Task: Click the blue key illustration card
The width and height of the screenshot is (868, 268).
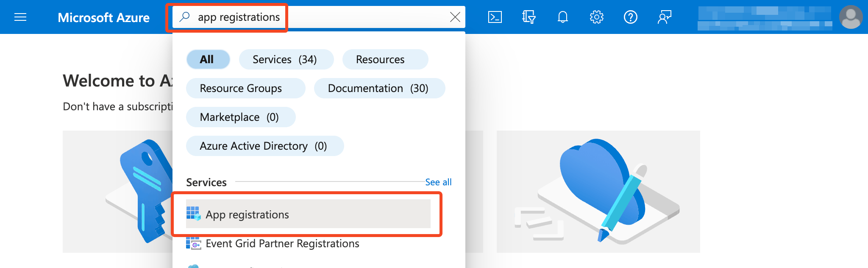Action: 118,192
